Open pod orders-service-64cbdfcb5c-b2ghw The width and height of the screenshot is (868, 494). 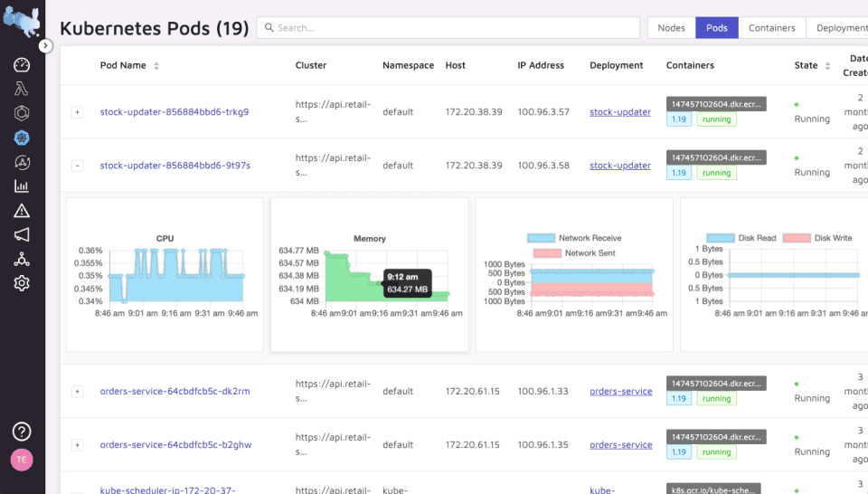175,445
